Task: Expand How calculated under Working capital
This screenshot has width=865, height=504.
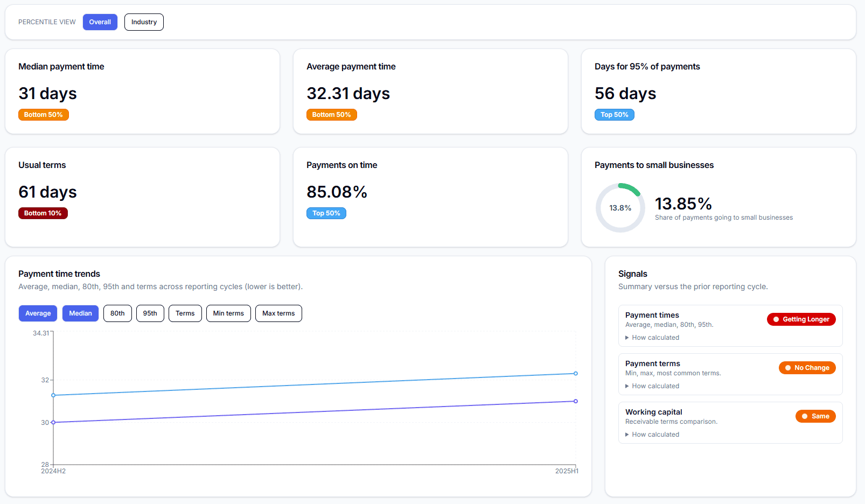Action: (x=655, y=435)
